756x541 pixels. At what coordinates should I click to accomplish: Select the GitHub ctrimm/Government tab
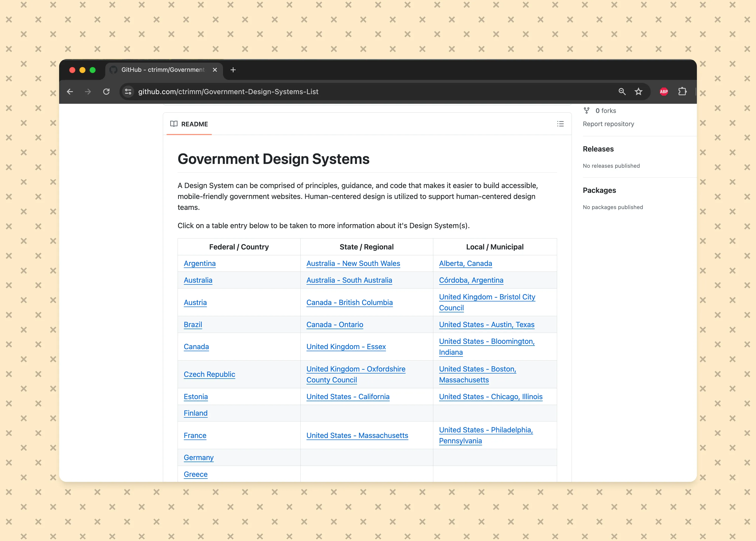164,70
